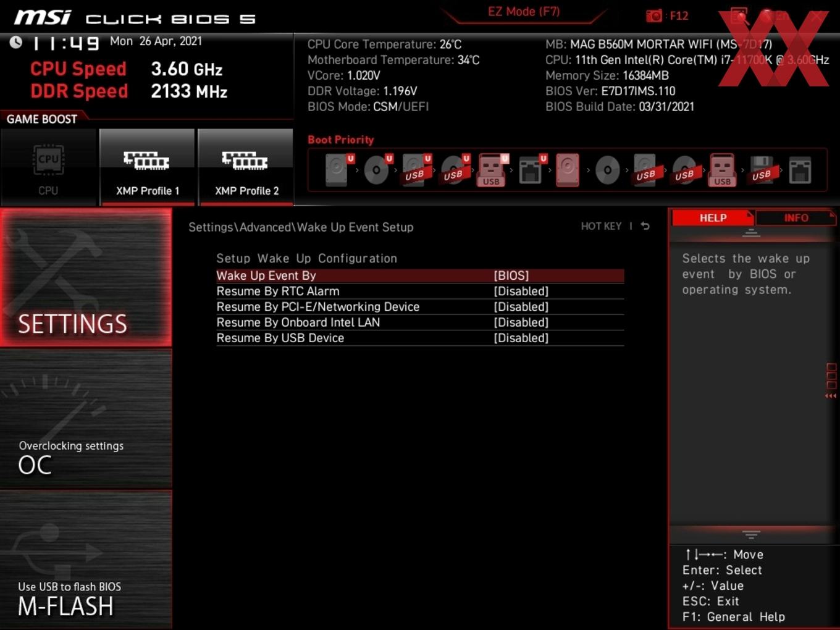Expand help panel using bottom handle

pos(751,534)
